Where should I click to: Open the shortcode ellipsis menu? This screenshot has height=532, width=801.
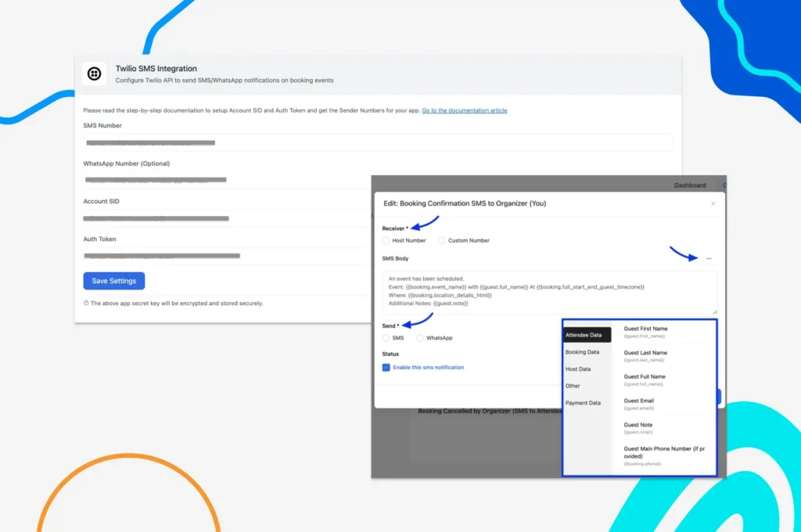coord(709,259)
